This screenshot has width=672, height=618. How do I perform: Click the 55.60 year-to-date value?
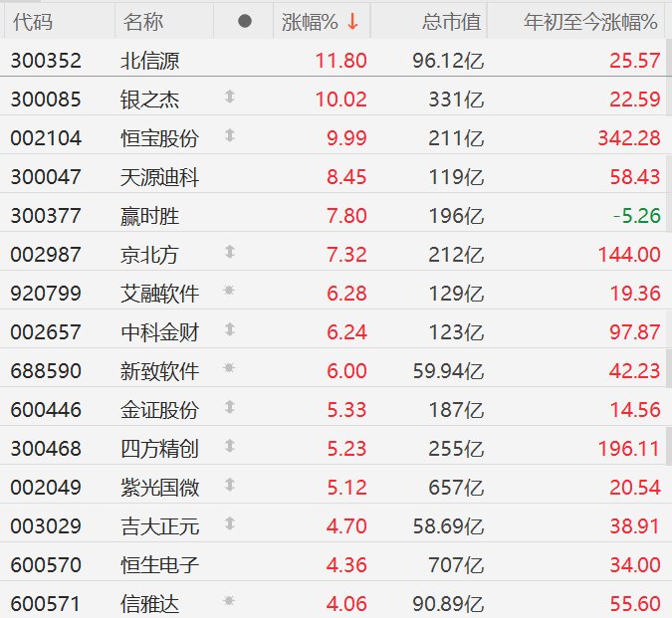tap(635, 604)
